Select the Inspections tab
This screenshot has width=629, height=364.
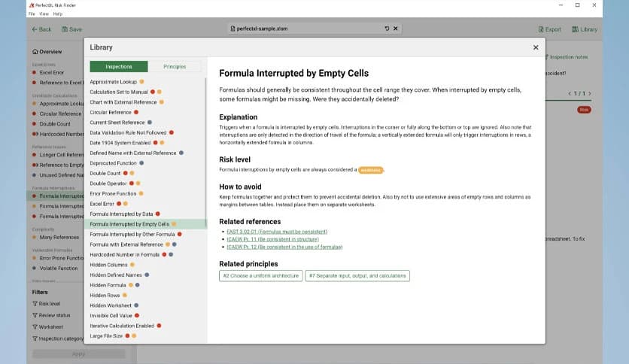[119, 66]
